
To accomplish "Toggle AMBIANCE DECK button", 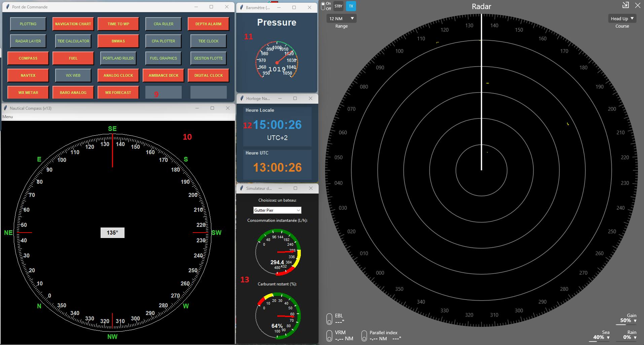I will (163, 75).
